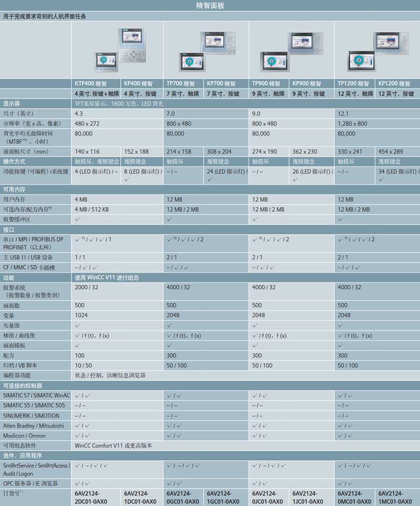Click order number 6AV2124-2DC01-0AX0

click(91, 497)
